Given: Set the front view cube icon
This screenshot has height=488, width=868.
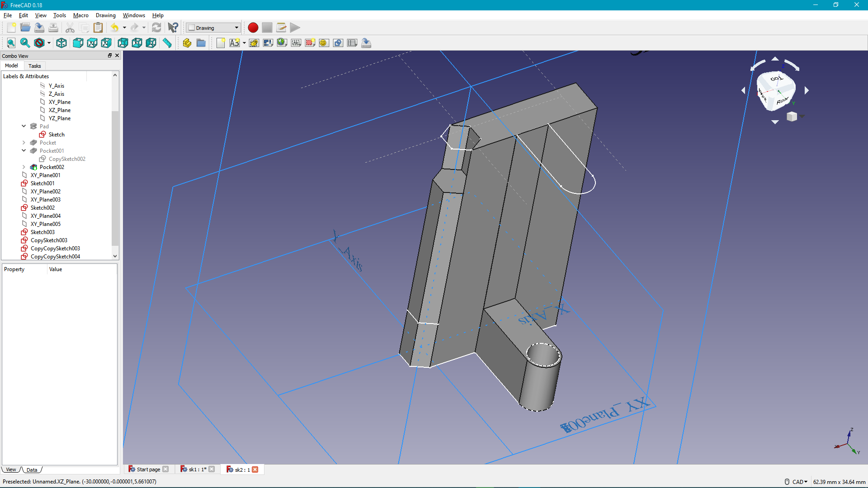Looking at the screenshot, I should point(78,43).
